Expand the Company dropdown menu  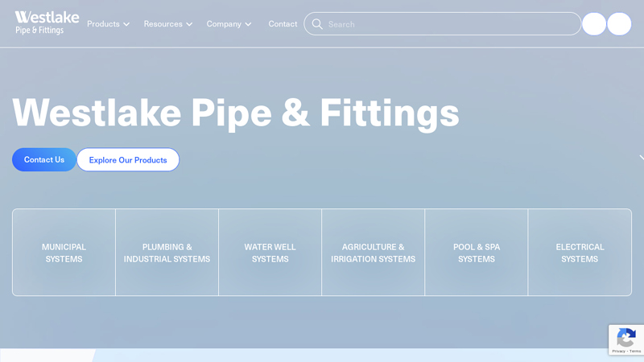click(x=229, y=24)
